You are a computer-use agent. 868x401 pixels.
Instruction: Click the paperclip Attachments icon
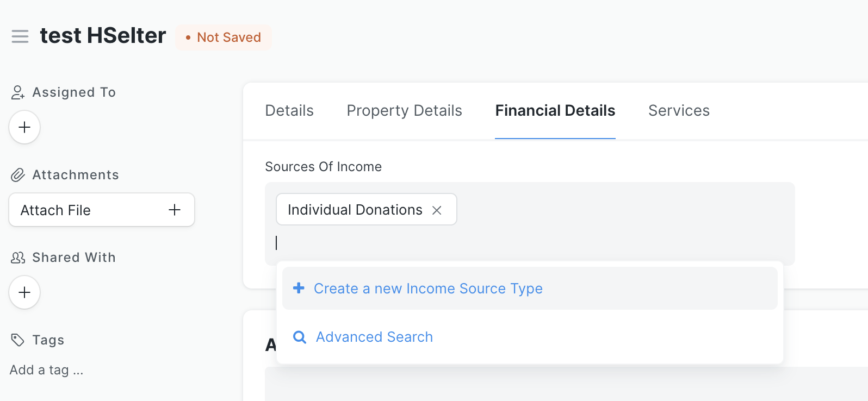click(x=18, y=174)
